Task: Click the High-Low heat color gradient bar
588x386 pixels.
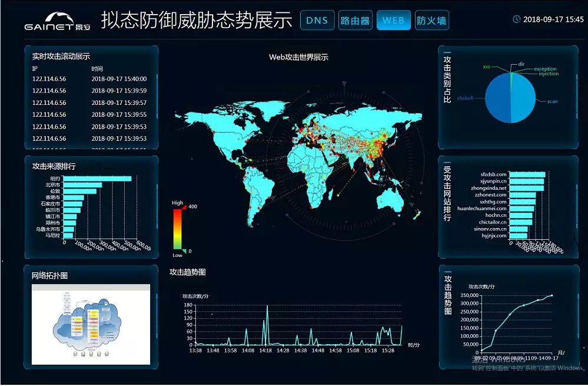Action: pyautogui.click(x=177, y=229)
